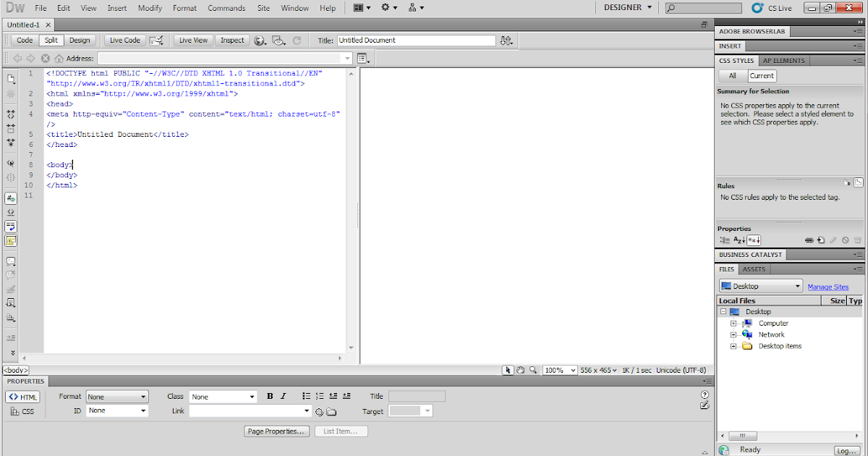
Task: Click the collapse full tag icon
Action: tap(11, 114)
